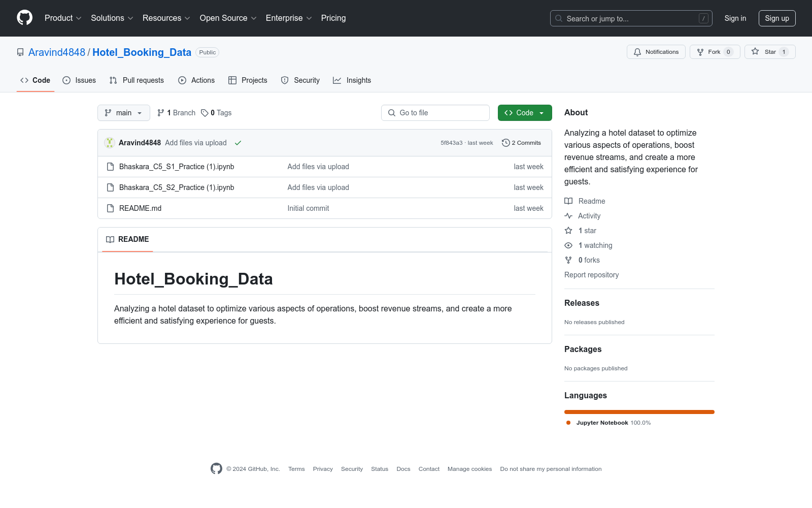Click the file icon for README.md
Viewport: 812px width, 508px height.
tap(110, 208)
